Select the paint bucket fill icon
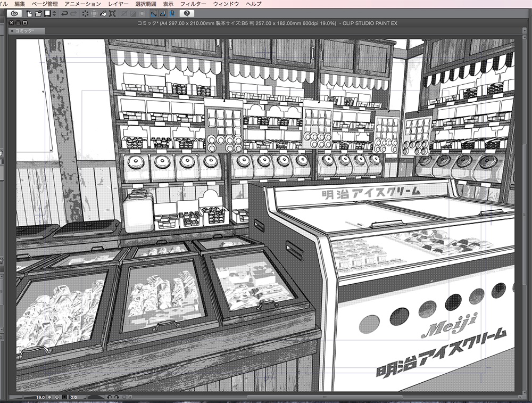532x403 pixels. point(103,15)
